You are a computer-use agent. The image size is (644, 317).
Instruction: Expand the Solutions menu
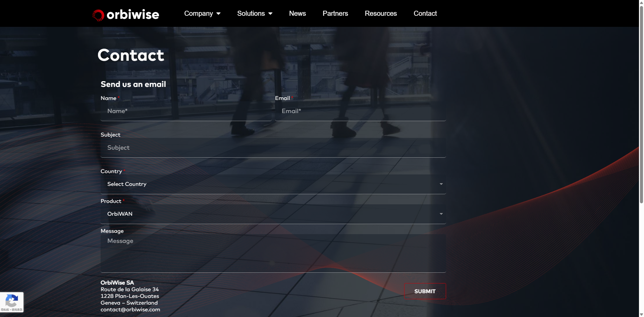coord(255,13)
